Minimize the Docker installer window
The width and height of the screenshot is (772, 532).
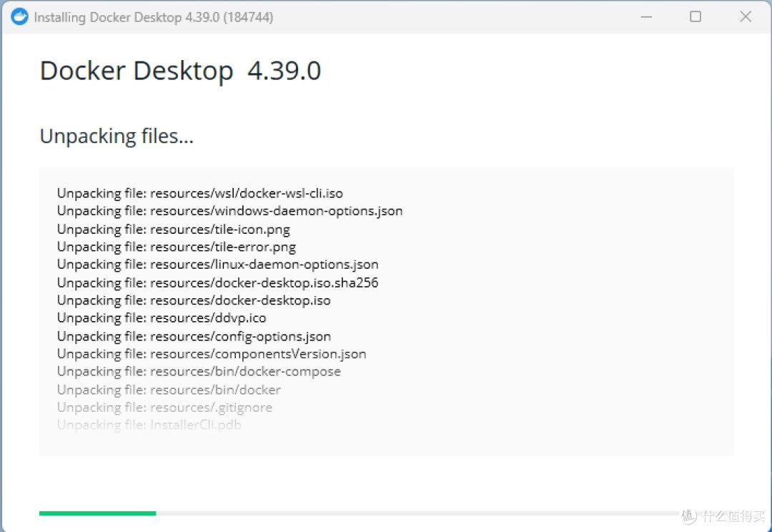pos(646,16)
